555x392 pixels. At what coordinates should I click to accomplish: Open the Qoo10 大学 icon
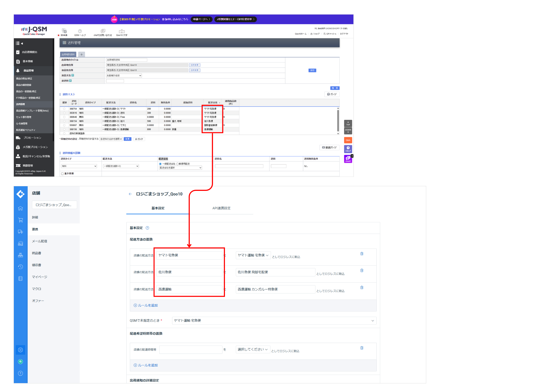click(122, 32)
